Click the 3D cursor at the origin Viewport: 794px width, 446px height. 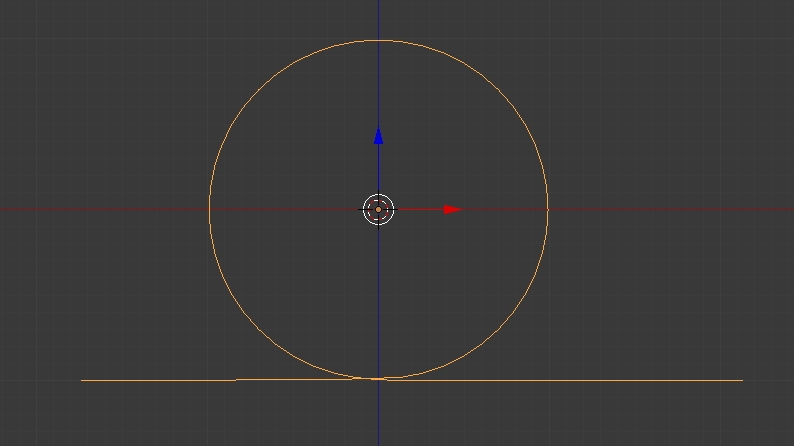point(378,209)
